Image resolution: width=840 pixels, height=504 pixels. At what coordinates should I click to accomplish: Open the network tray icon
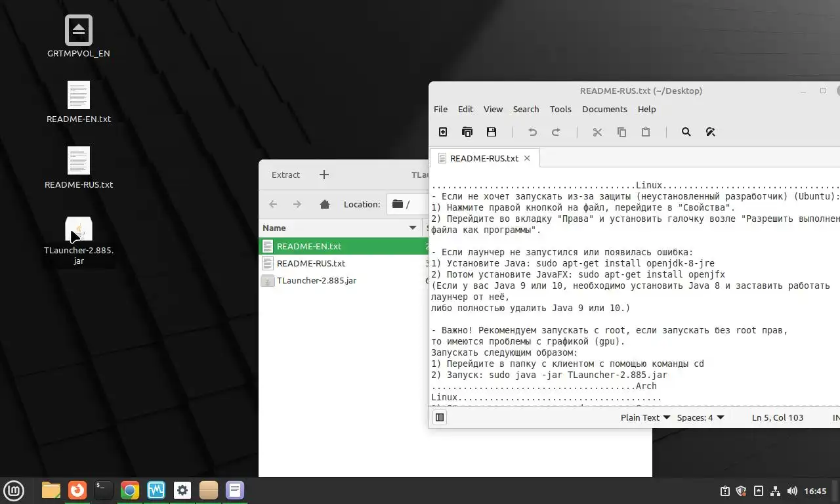tap(775, 491)
